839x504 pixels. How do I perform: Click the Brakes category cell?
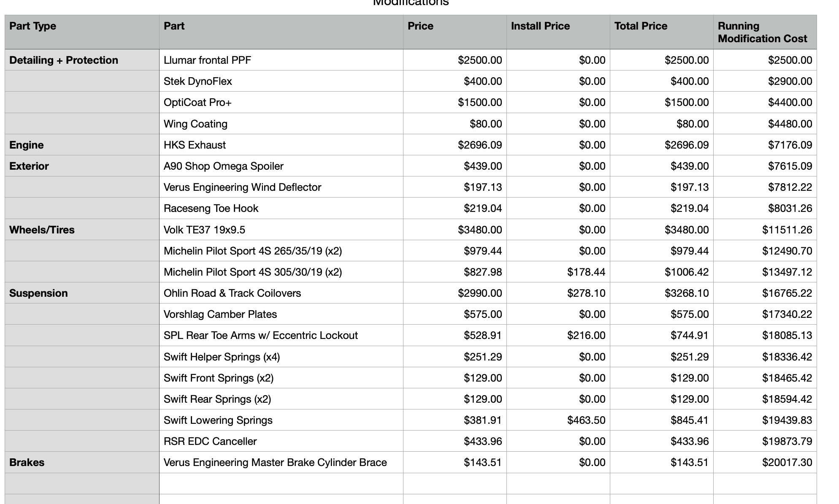(82, 462)
